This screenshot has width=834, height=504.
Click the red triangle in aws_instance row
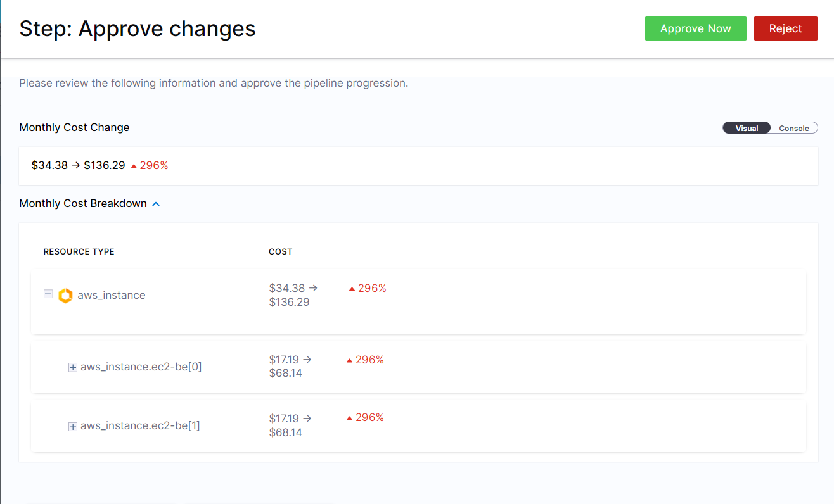click(x=352, y=289)
